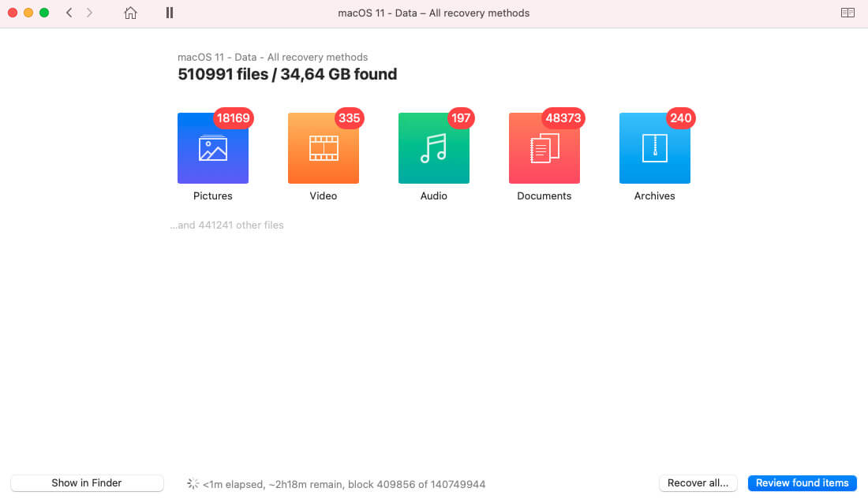The image size is (868, 499).
Task: Return to the home screen via house icon
Action: [x=130, y=13]
